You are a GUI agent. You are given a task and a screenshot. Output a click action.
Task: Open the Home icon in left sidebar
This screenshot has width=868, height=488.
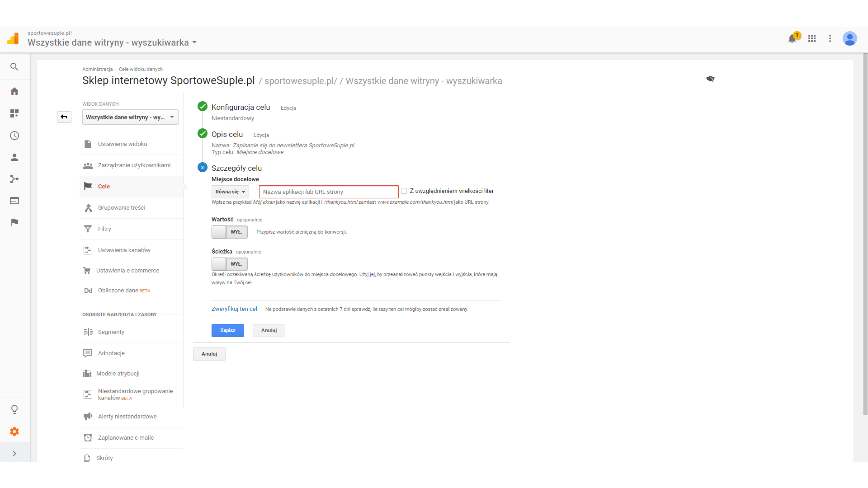(x=14, y=91)
